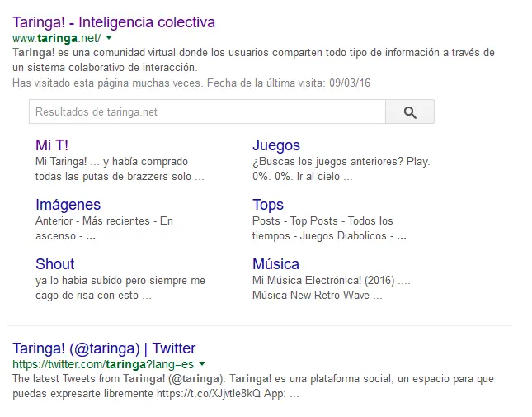The image size is (532, 417).
Task: Click snippet 'ya lo habia subido pero siempre me'
Action: click(120, 281)
